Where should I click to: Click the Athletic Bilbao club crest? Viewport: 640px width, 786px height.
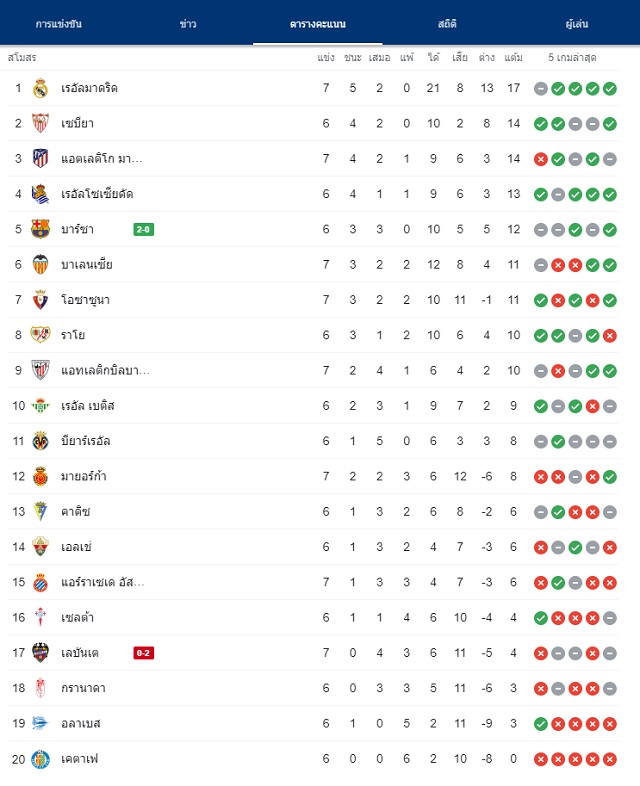[40, 370]
